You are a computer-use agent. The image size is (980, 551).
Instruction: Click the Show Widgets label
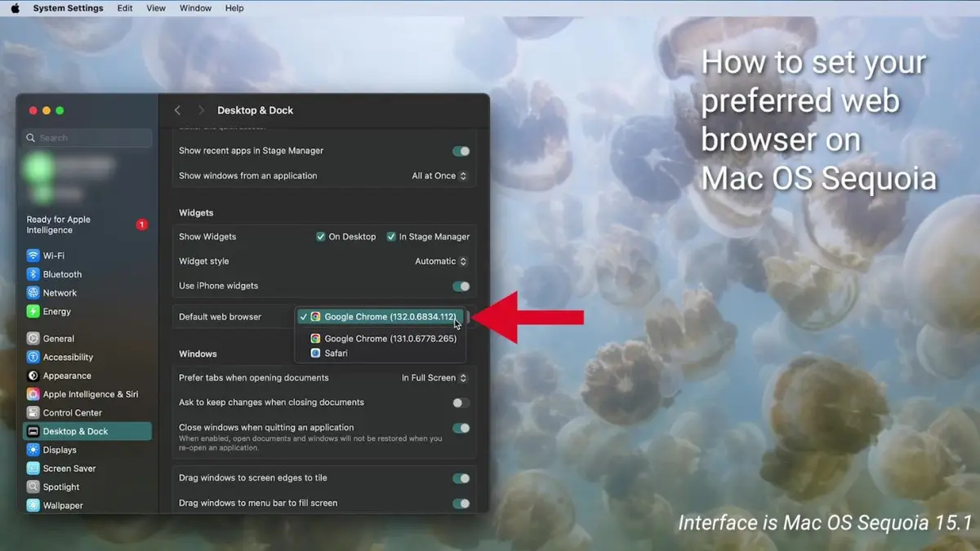(207, 237)
